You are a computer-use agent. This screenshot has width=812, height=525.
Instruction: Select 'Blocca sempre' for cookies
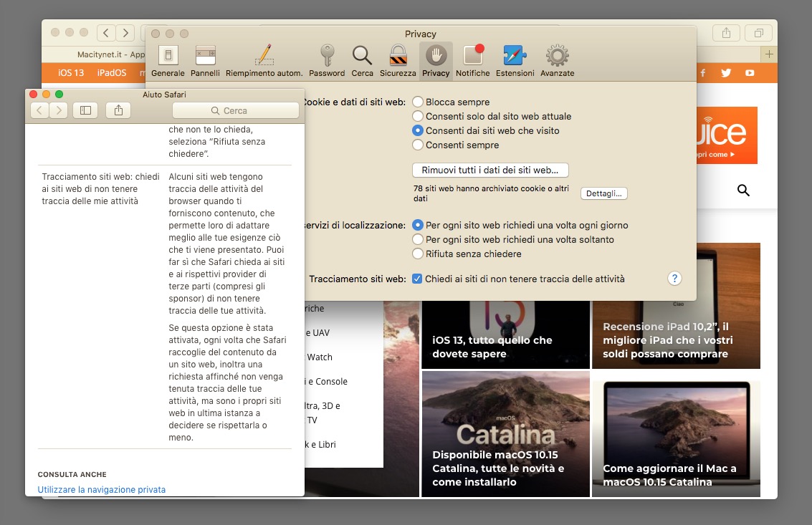coord(417,101)
